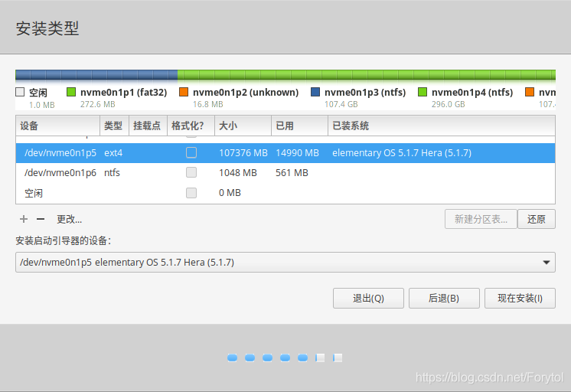Click blue swatch for nvme0n1p3 (ntfs)
This screenshot has height=392, width=571.
315,92
